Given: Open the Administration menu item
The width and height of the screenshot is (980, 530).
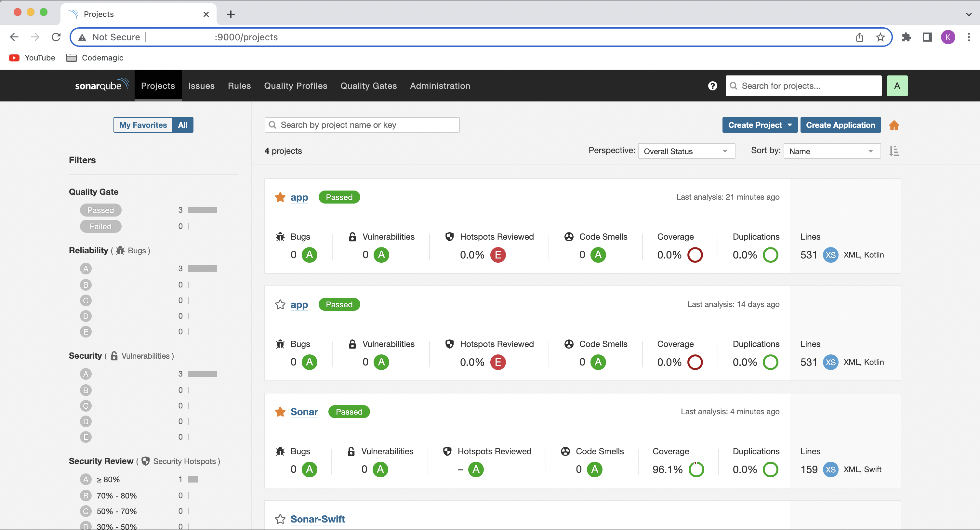Looking at the screenshot, I should (x=440, y=86).
